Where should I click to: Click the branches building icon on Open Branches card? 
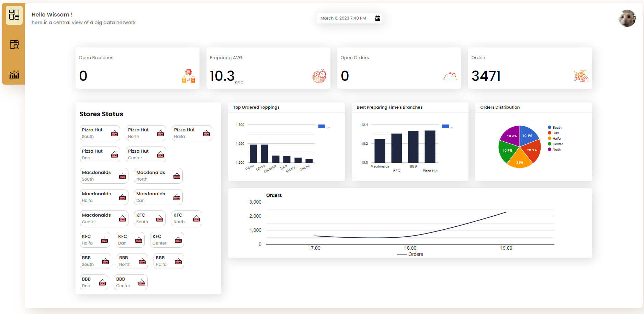(x=188, y=76)
